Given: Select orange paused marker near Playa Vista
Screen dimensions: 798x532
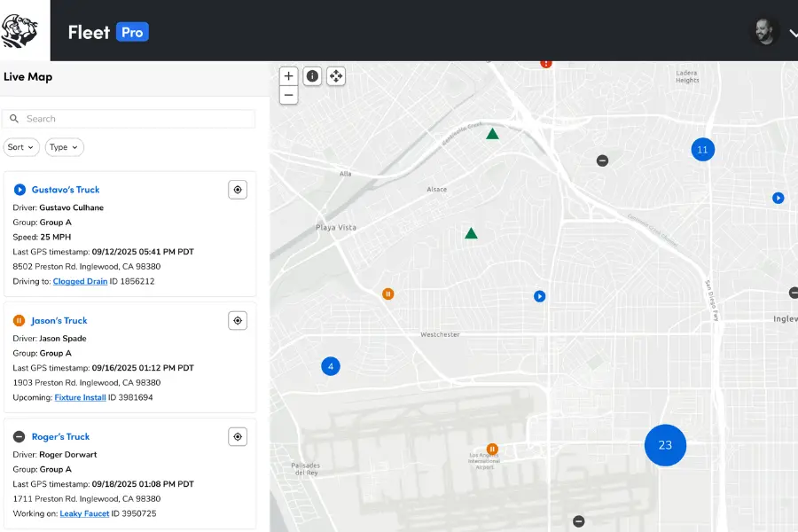Looking at the screenshot, I should click(387, 293).
